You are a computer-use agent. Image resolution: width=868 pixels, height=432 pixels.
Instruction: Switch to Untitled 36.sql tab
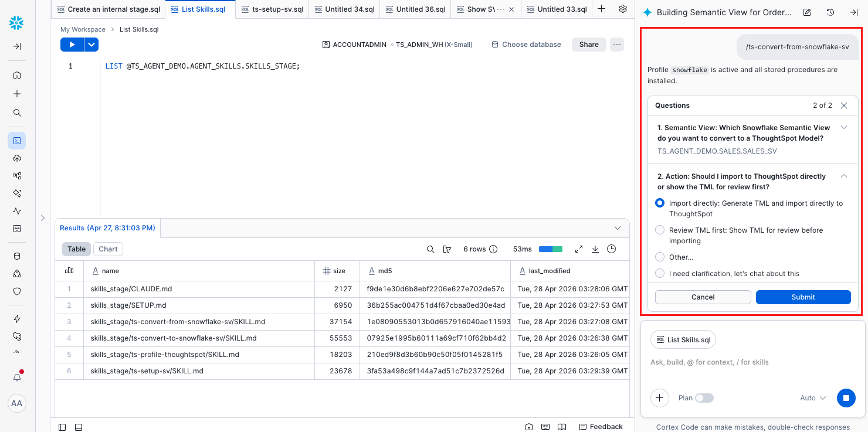tap(415, 9)
